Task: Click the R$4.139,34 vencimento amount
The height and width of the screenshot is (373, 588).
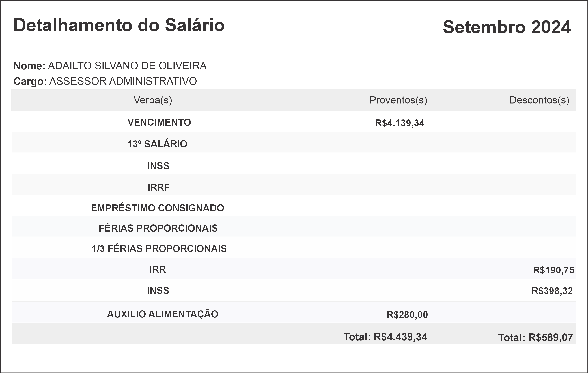Action: 400,123
